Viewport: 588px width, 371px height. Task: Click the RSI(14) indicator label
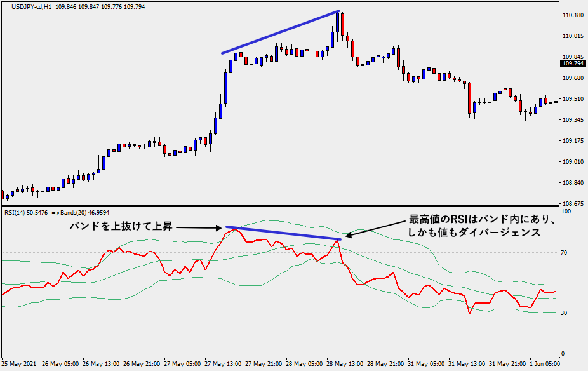tap(20, 213)
